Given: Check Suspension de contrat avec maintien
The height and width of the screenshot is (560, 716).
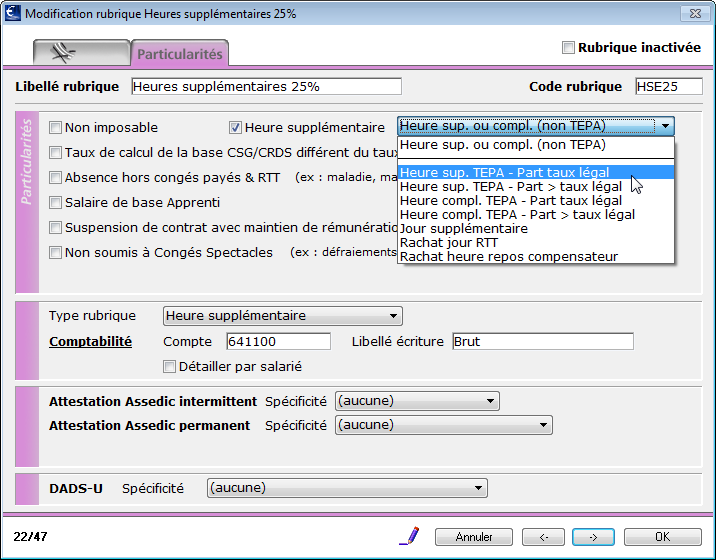Looking at the screenshot, I should point(55,227).
